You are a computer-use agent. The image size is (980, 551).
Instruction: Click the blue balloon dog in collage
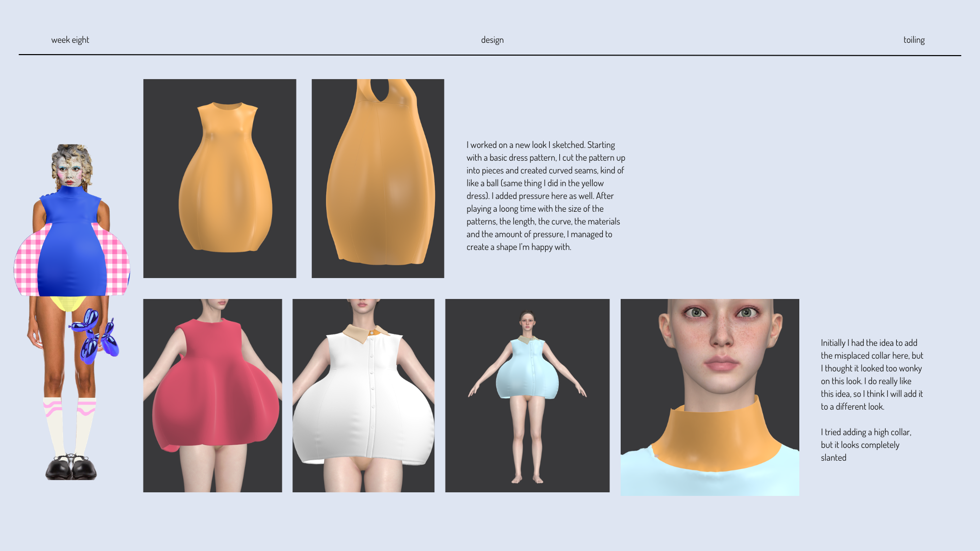click(94, 336)
